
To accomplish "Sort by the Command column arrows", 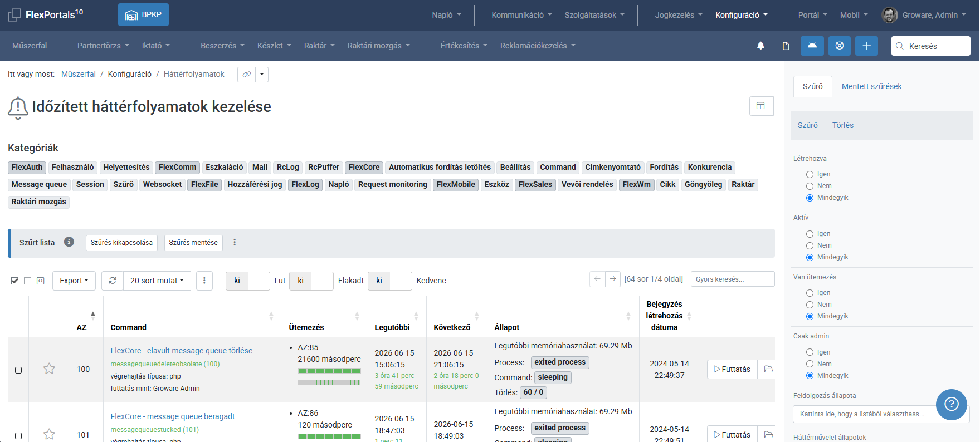I will pos(271,316).
